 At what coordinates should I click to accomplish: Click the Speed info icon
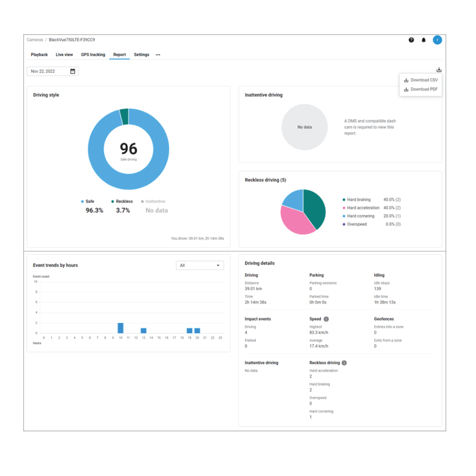click(326, 319)
